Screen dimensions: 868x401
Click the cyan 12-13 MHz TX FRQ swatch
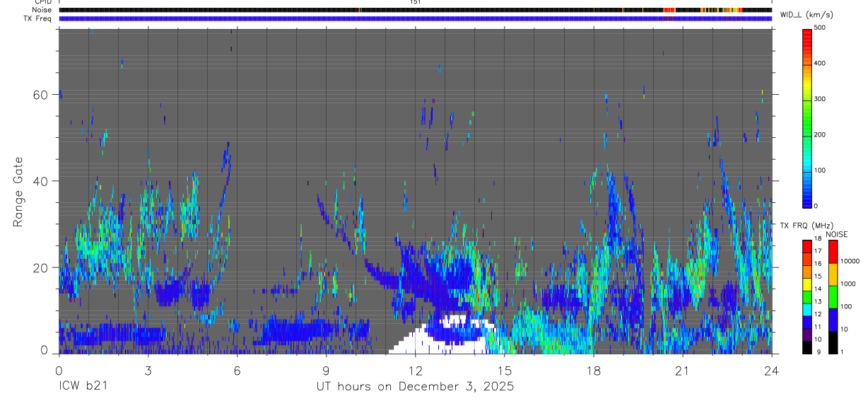(x=807, y=309)
